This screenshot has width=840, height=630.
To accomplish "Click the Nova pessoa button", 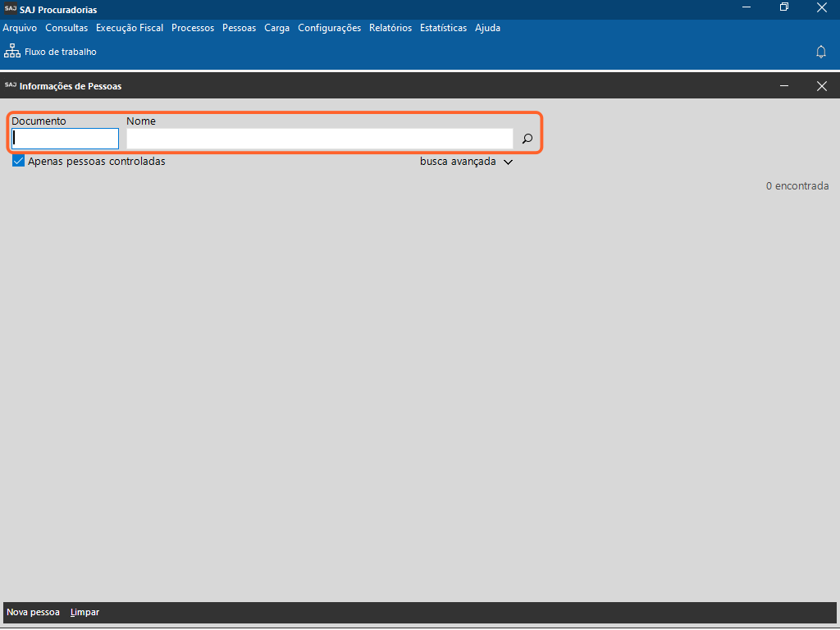I will coord(33,612).
